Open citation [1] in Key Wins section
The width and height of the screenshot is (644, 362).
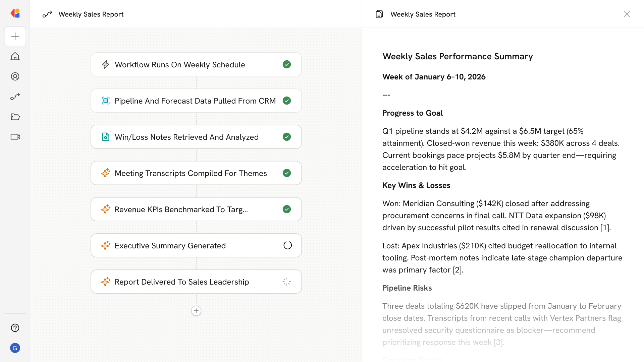pos(605,227)
